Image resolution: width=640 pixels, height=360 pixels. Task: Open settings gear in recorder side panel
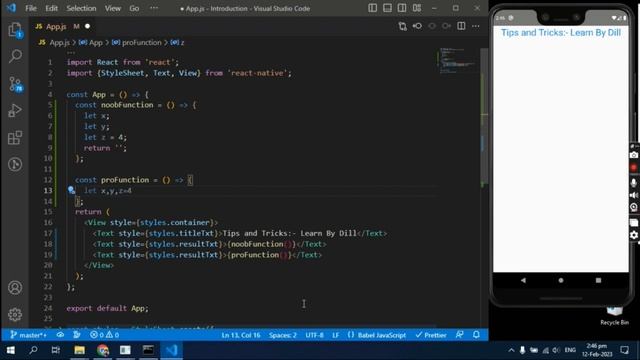634,235
